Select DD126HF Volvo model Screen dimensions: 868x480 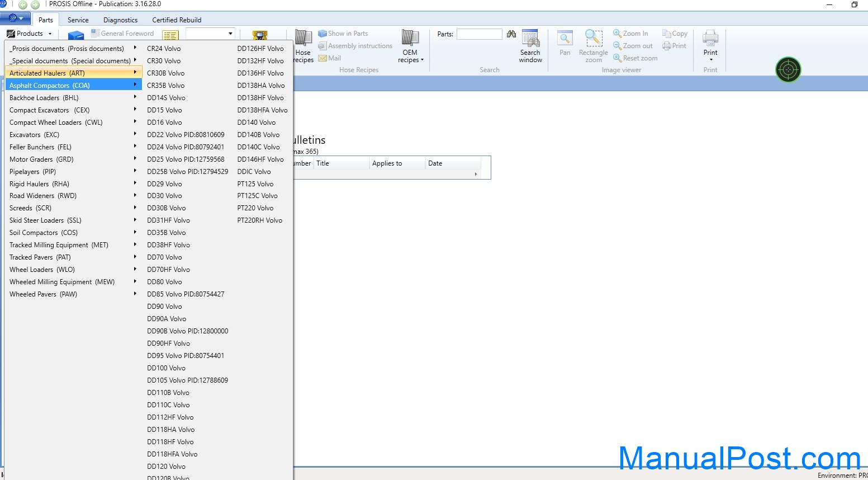(x=260, y=49)
